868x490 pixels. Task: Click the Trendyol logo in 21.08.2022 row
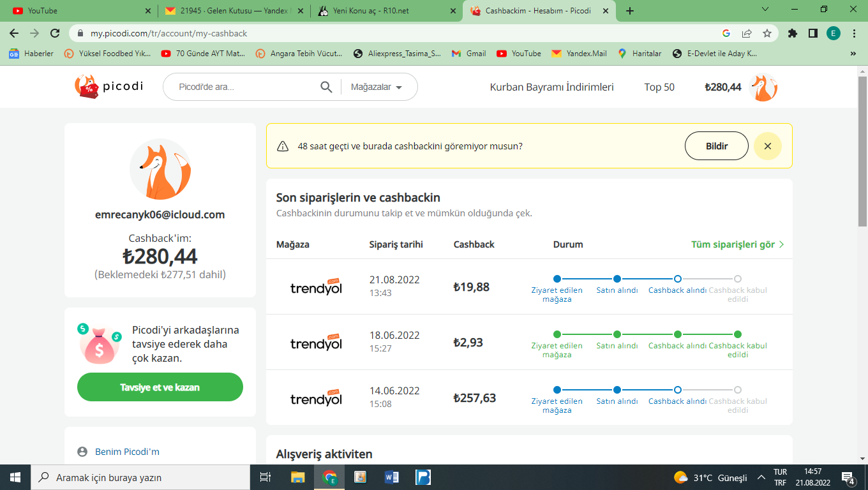coord(316,286)
